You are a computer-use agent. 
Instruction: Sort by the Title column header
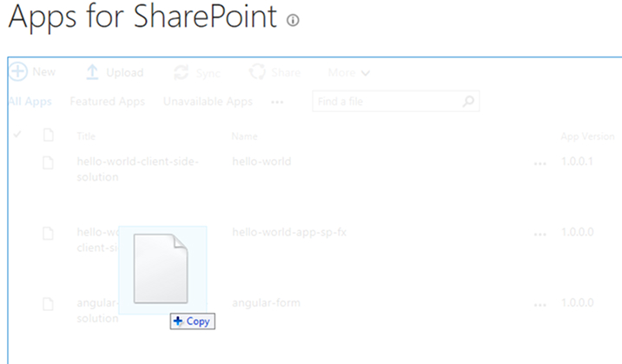click(x=86, y=136)
